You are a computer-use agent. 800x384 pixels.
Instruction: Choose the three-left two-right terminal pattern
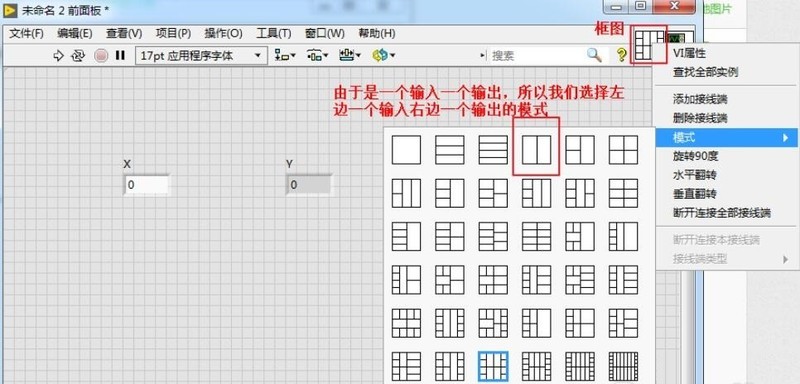[493, 193]
